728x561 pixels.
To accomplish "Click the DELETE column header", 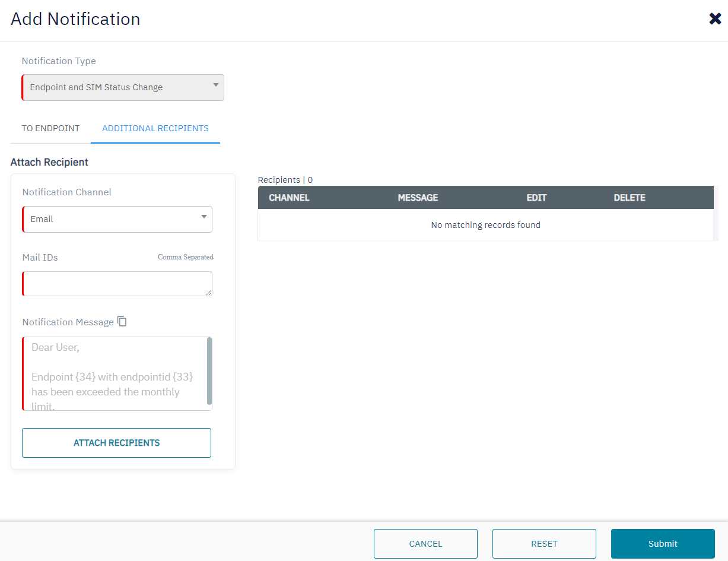I will 630,198.
